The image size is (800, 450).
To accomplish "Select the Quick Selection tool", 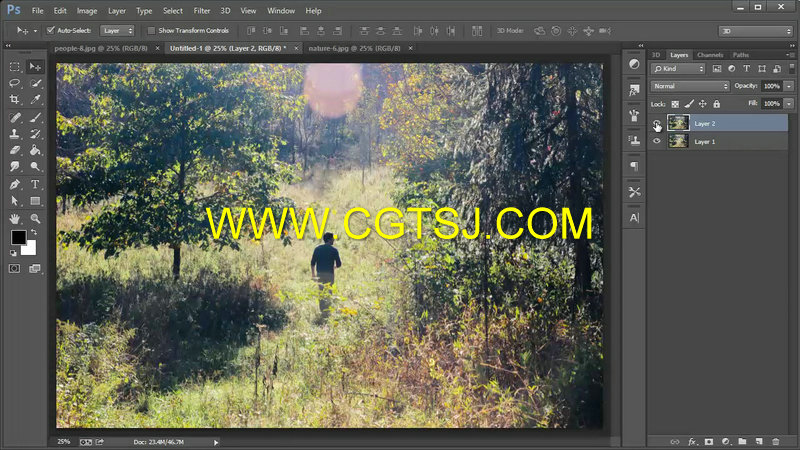I will [x=35, y=83].
